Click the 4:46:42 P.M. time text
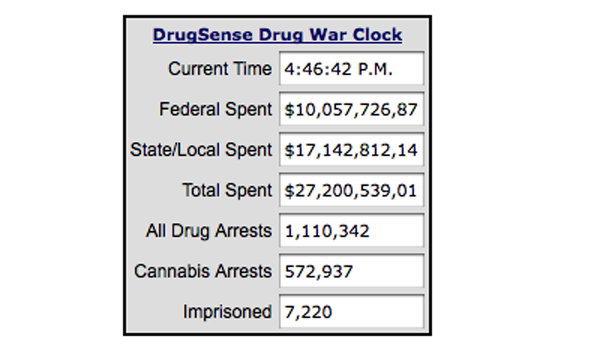 click(339, 69)
